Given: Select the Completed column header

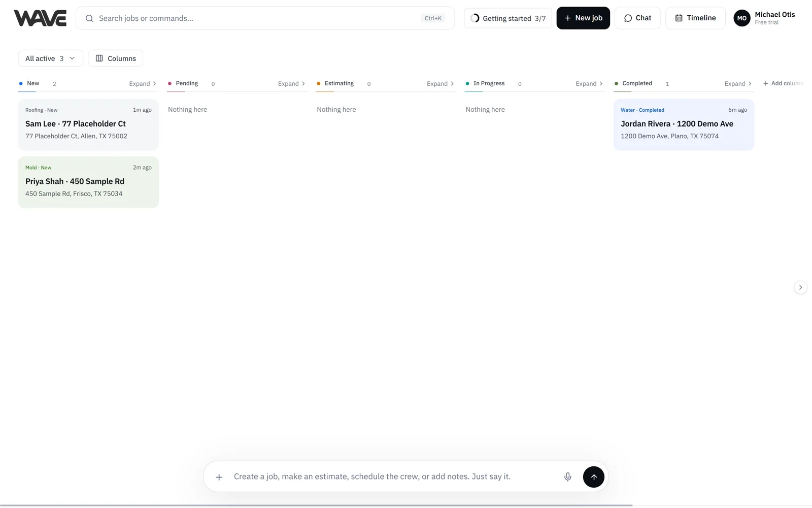Looking at the screenshot, I should click(x=637, y=83).
